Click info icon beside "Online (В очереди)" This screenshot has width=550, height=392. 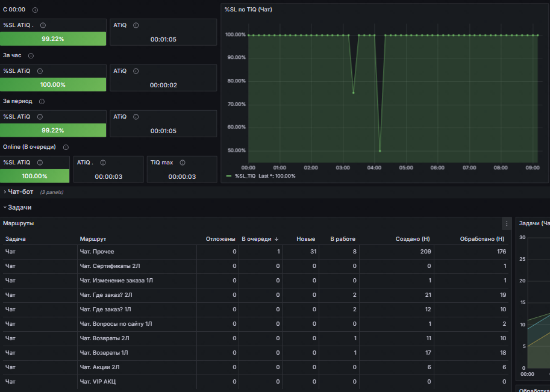pyautogui.click(x=66, y=148)
